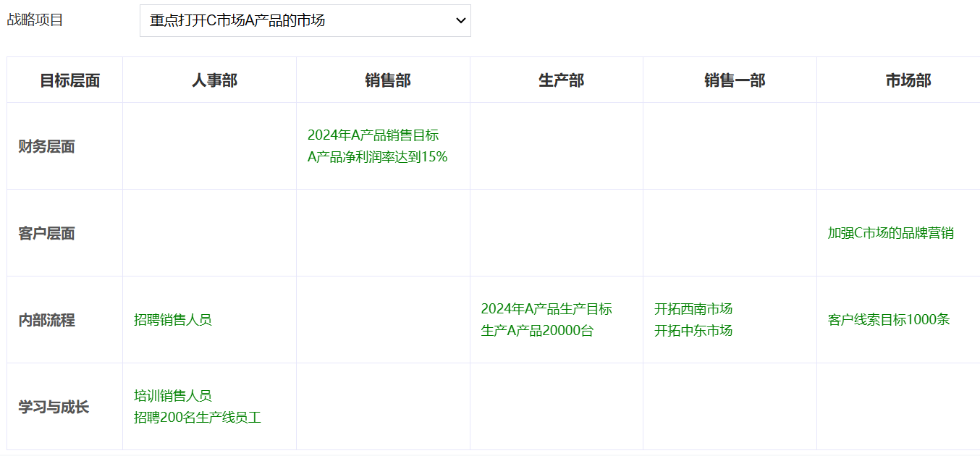Click 客户线索目标1000条 in 市场部 column

click(888, 319)
